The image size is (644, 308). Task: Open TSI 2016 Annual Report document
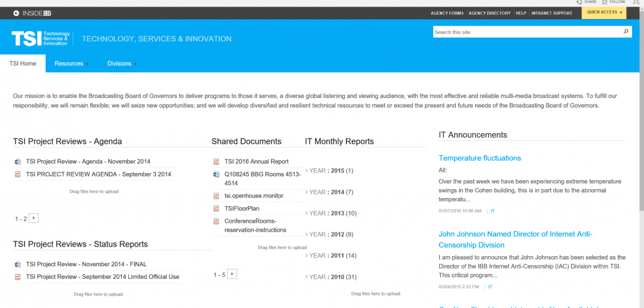257,162
